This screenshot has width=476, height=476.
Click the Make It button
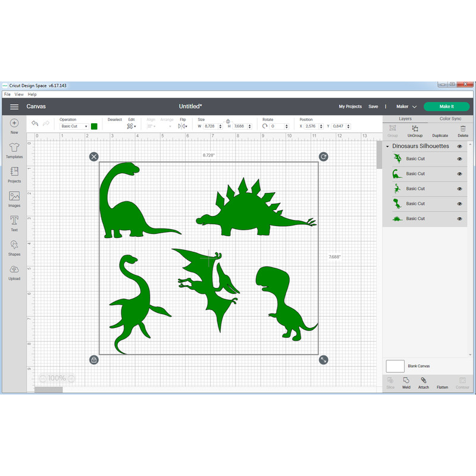446,106
